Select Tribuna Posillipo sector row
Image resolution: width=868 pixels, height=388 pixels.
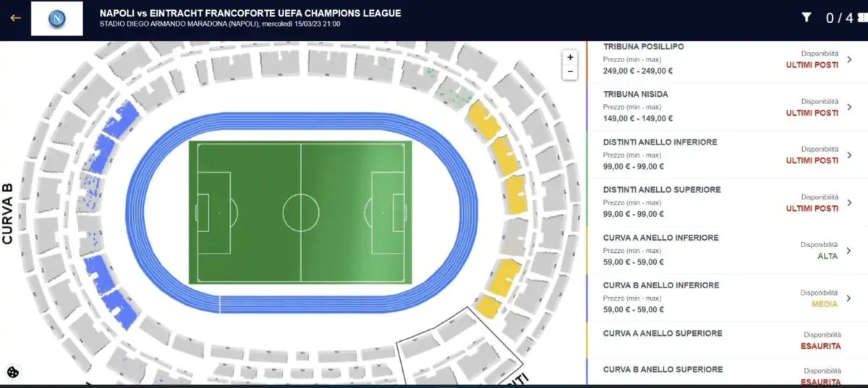tap(694, 59)
